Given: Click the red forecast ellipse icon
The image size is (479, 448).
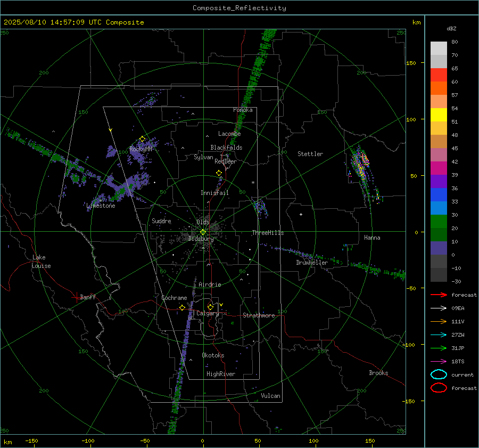Looking at the screenshot, I should tap(439, 388).
